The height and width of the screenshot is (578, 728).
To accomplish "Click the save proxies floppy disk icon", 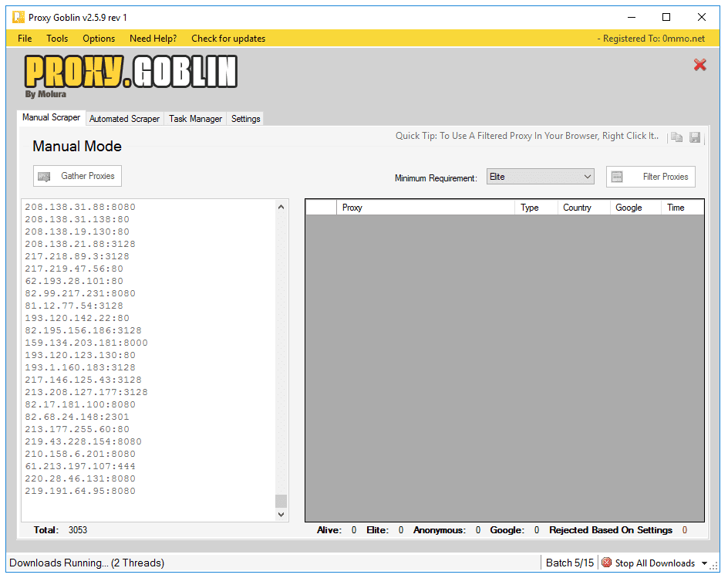I will (x=695, y=137).
